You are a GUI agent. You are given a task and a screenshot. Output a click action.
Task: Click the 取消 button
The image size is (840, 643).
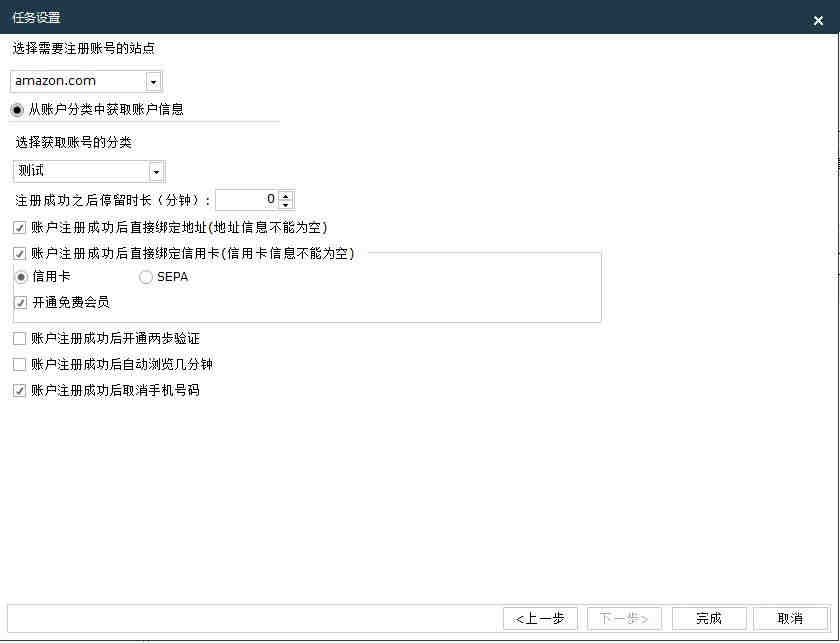click(x=790, y=618)
